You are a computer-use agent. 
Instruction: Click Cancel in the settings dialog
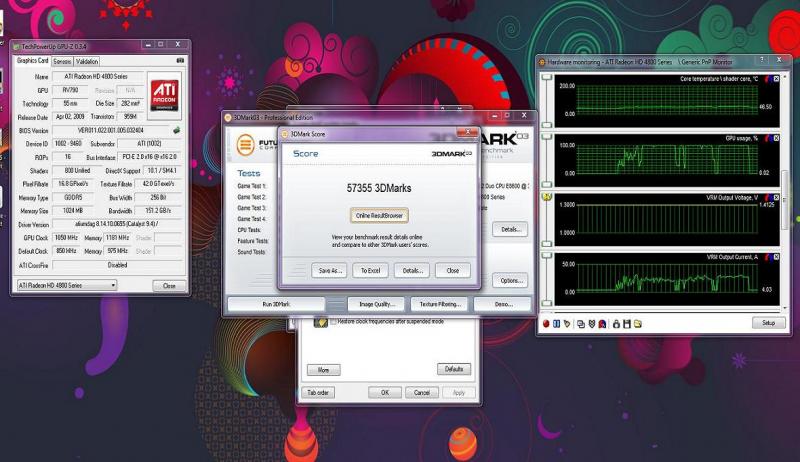422,393
